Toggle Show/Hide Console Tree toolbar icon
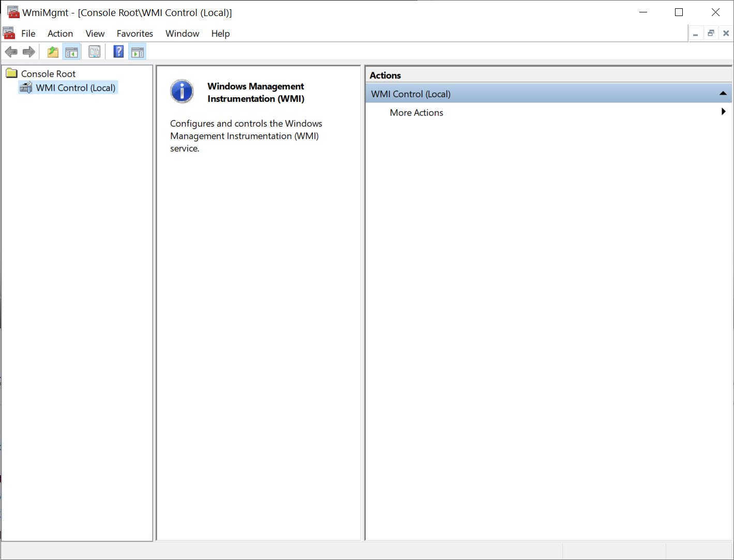Image resolution: width=734 pixels, height=560 pixels. (71, 52)
